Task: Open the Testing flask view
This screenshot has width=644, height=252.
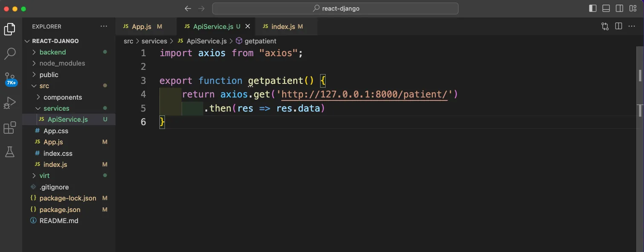Action: tap(9, 152)
